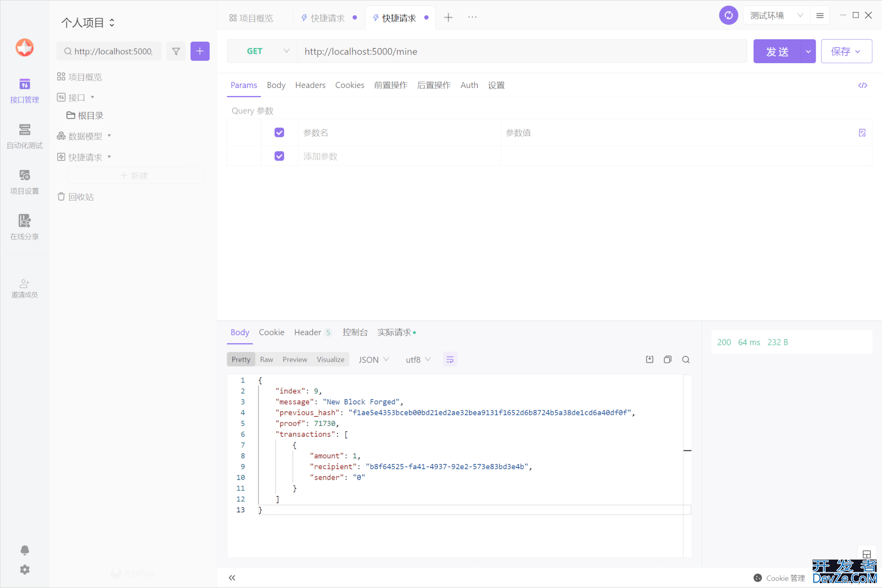Switch to the 项目概览 tab

tap(251, 18)
